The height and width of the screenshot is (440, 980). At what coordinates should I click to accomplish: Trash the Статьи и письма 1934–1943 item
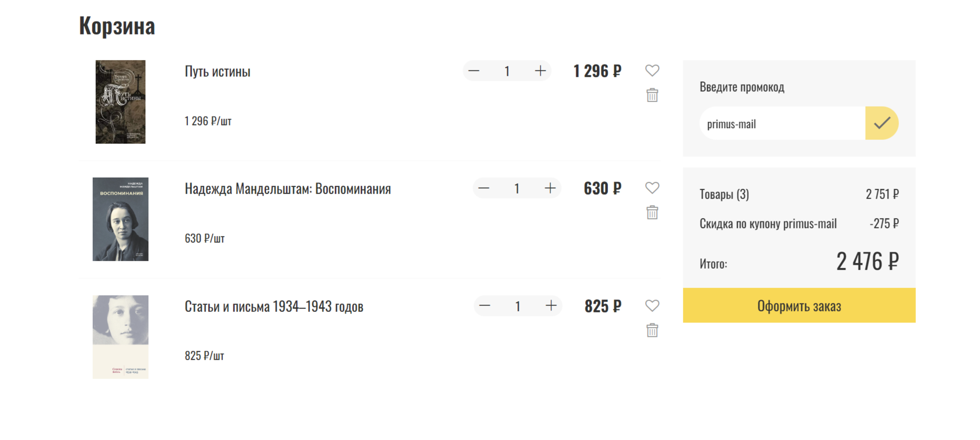pyautogui.click(x=652, y=330)
